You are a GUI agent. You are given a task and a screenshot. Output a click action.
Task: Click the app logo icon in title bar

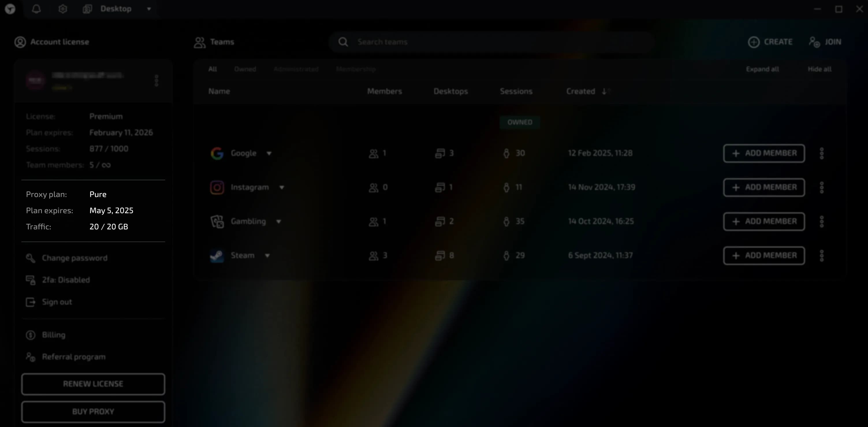[10, 9]
